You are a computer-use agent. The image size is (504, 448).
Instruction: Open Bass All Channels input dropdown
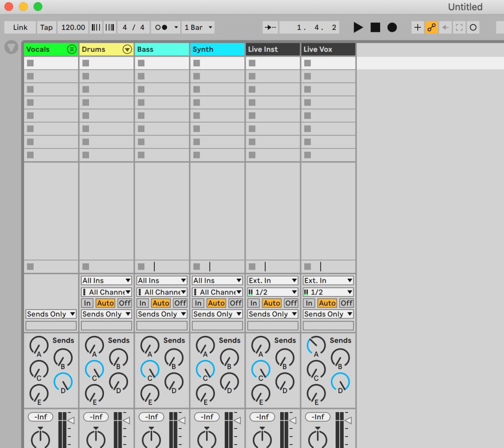[162, 292]
